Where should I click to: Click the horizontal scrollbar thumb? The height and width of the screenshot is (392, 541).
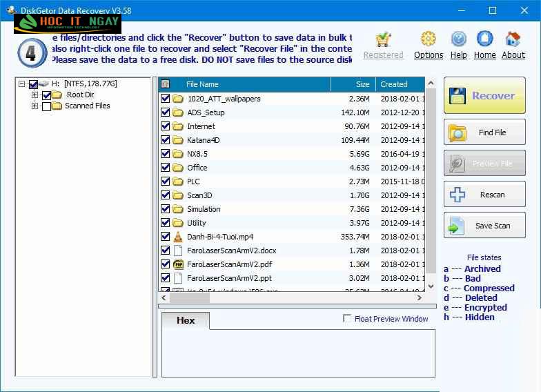[x=189, y=297]
